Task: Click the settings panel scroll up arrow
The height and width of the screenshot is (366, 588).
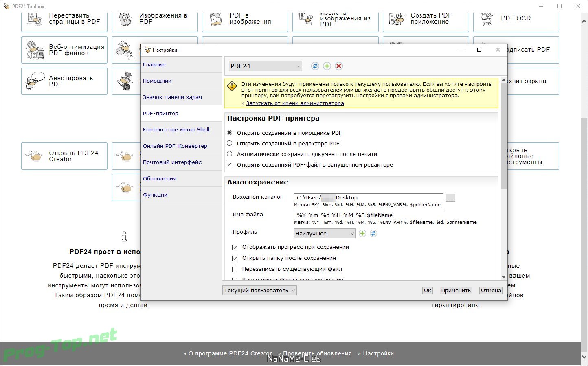Action: 504,81
